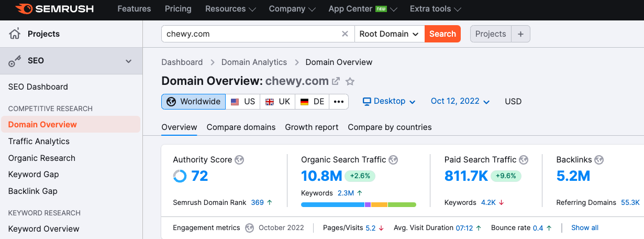The width and height of the screenshot is (644, 239).
Task: Open the Features page
Action: (134, 9)
